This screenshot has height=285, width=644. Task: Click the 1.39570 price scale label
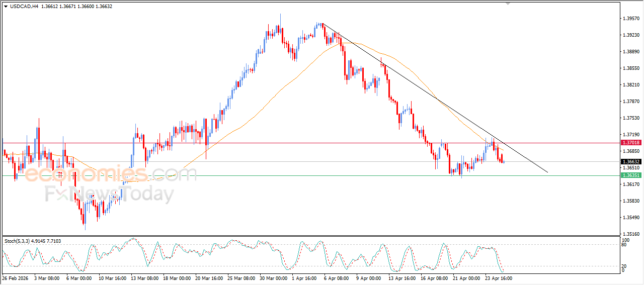coord(630,19)
